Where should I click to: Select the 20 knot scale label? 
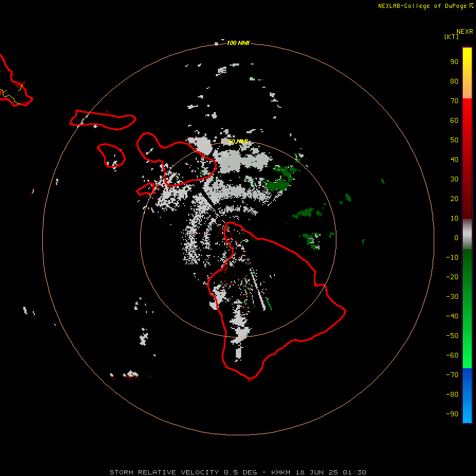pyautogui.click(x=454, y=199)
